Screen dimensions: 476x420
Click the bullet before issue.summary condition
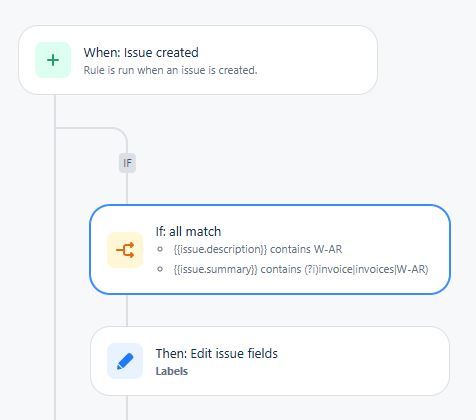[160, 269]
